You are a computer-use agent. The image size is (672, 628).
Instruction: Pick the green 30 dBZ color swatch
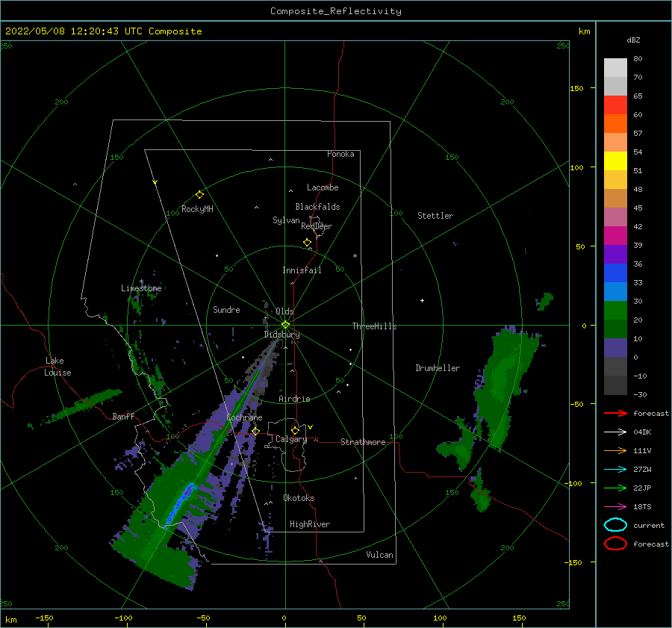coord(615,310)
